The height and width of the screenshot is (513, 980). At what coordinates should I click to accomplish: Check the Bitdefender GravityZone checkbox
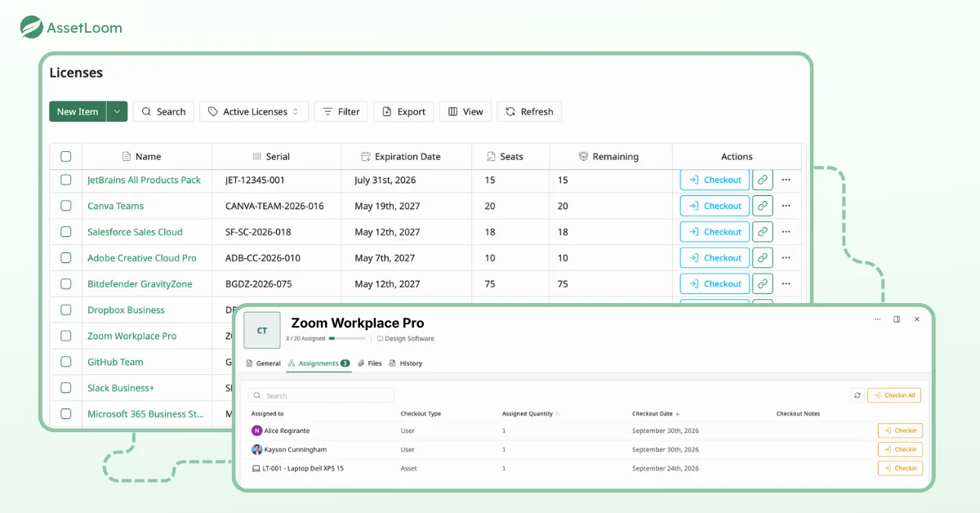coord(66,284)
